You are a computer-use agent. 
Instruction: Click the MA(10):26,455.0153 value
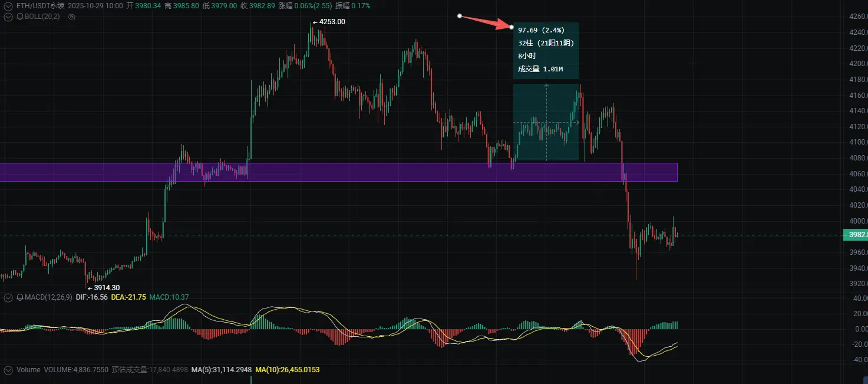click(x=288, y=370)
